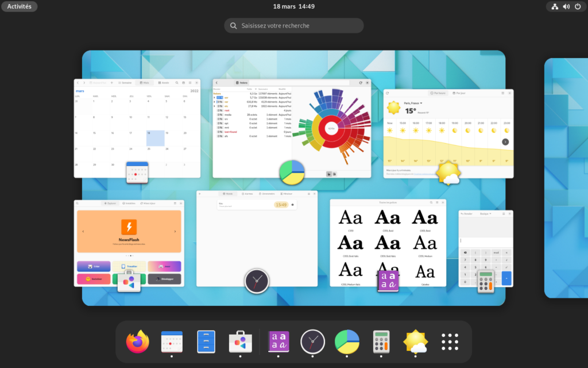
Task: Select the Software window featuring NewsFlash
Action: [x=129, y=243]
